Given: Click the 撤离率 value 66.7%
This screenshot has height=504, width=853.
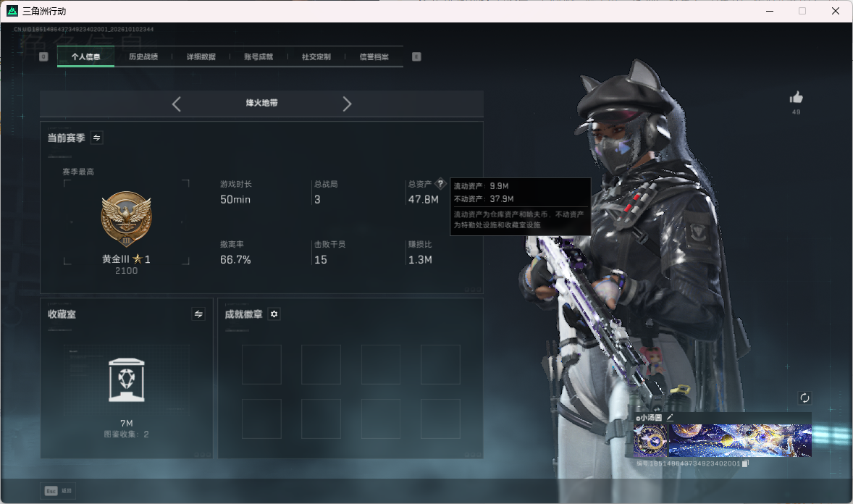Looking at the screenshot, I should point(235,260).
